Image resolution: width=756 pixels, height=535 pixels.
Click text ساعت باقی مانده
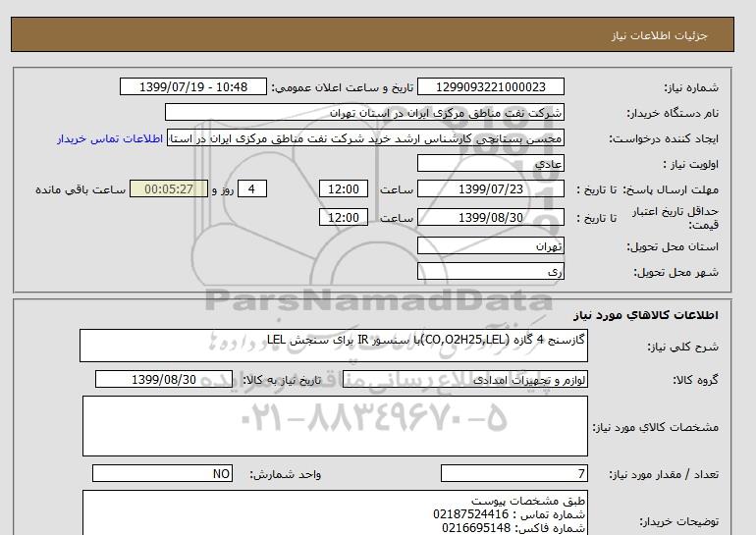click(x=81, y=189)
